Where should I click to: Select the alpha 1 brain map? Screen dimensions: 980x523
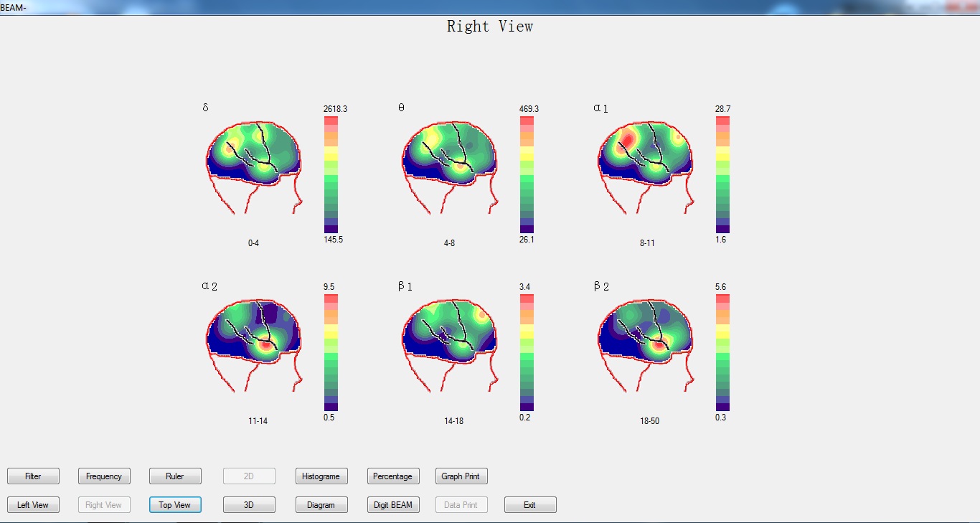[646, 166]
